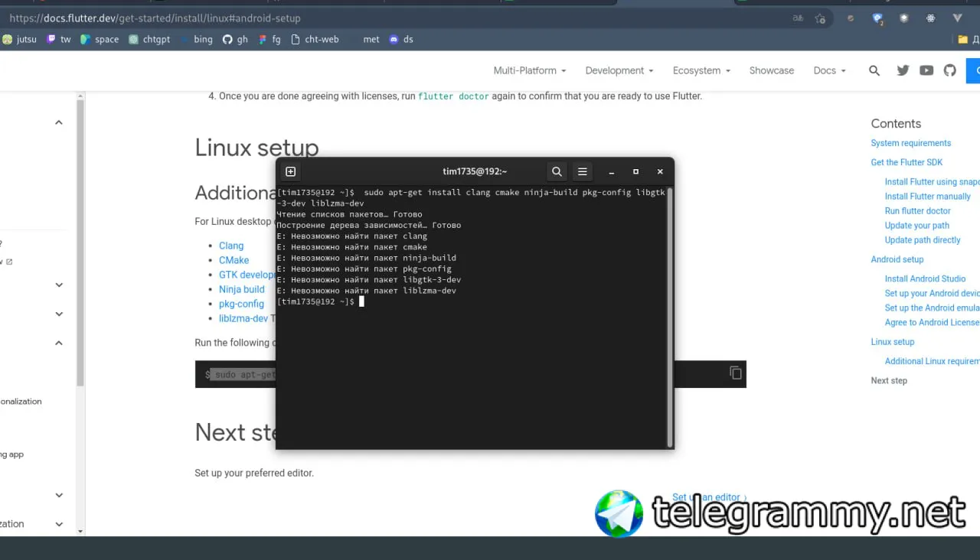Open Flutter's YouTube channel icon

tap(926, 70)
